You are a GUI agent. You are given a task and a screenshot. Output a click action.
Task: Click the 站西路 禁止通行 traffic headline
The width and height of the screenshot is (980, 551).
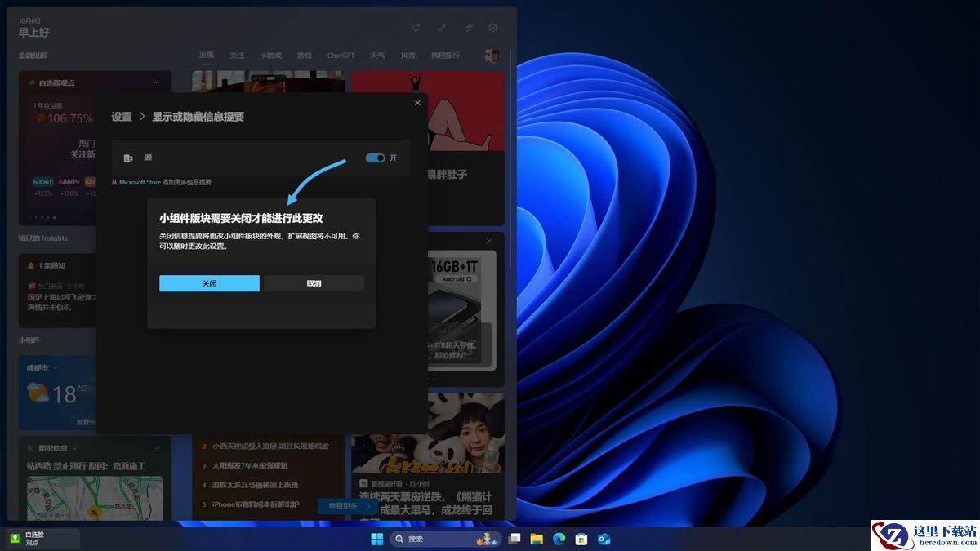86,466
